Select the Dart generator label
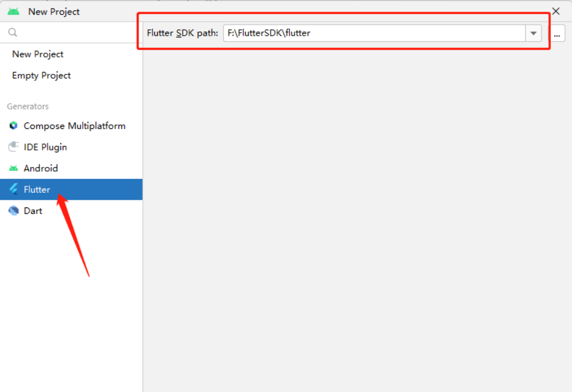This screenshot has height=392, width=572. (x=33, y=210)
